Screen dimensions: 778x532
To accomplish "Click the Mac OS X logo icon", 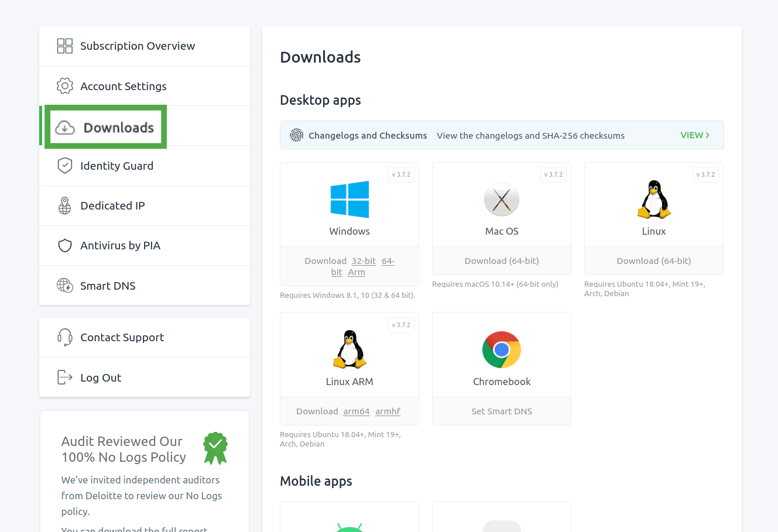I will click(502, 200).
